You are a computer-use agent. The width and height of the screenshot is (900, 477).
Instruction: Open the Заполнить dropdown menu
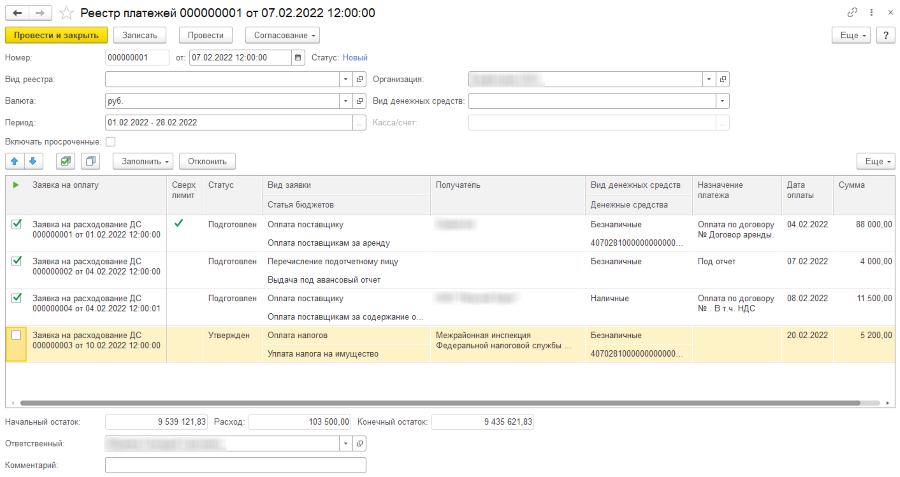pos(143,161)
